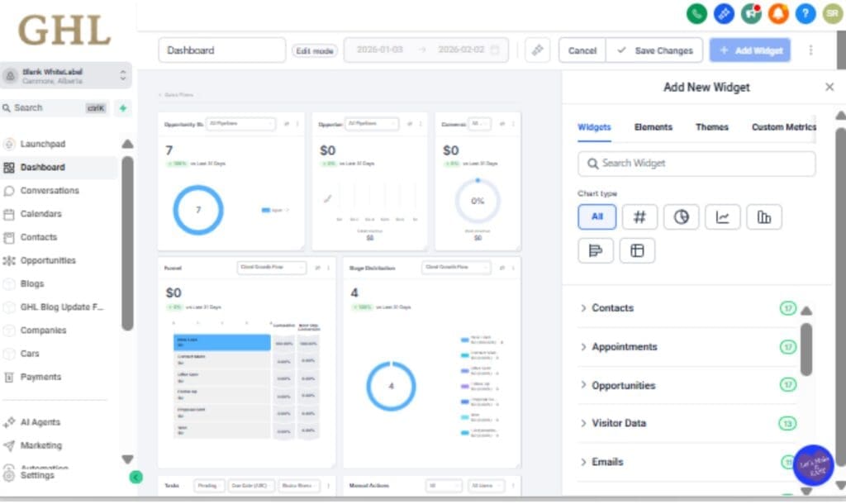This screenshot has height=504, width=846.
Task: Click inside the Search Widget field
Action: (x=696, y=164)
